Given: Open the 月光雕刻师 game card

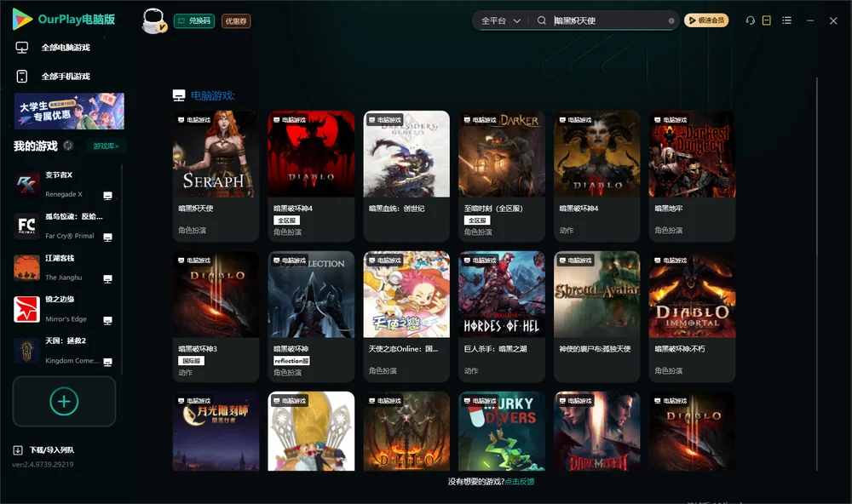Looking at the screenshot, I should 216,432.
